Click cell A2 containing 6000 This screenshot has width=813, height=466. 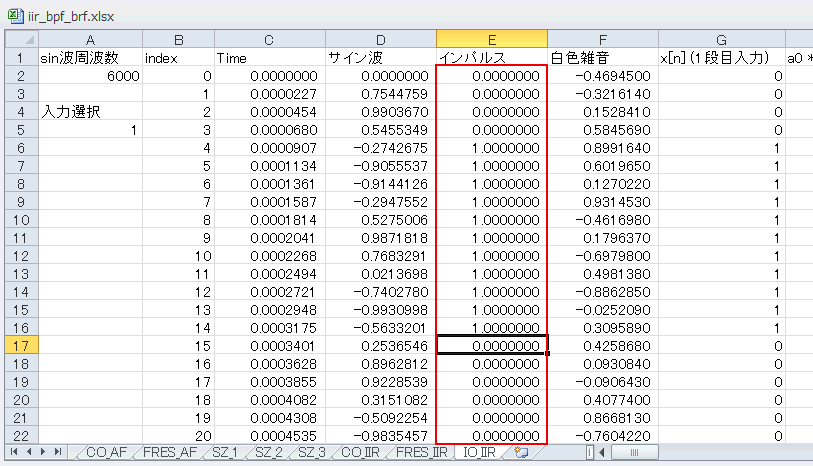90,76
